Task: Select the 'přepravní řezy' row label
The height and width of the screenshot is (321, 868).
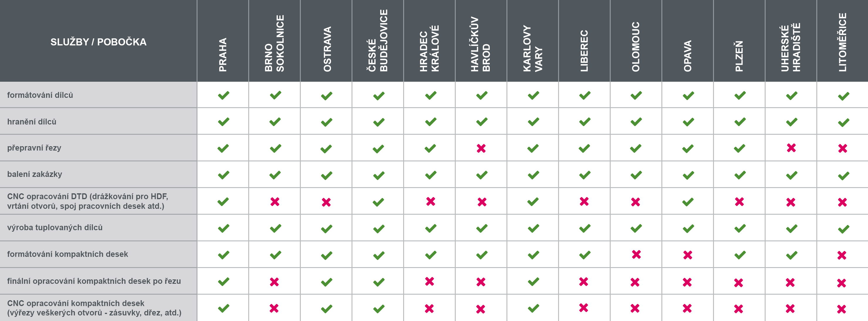Action: 34,148
